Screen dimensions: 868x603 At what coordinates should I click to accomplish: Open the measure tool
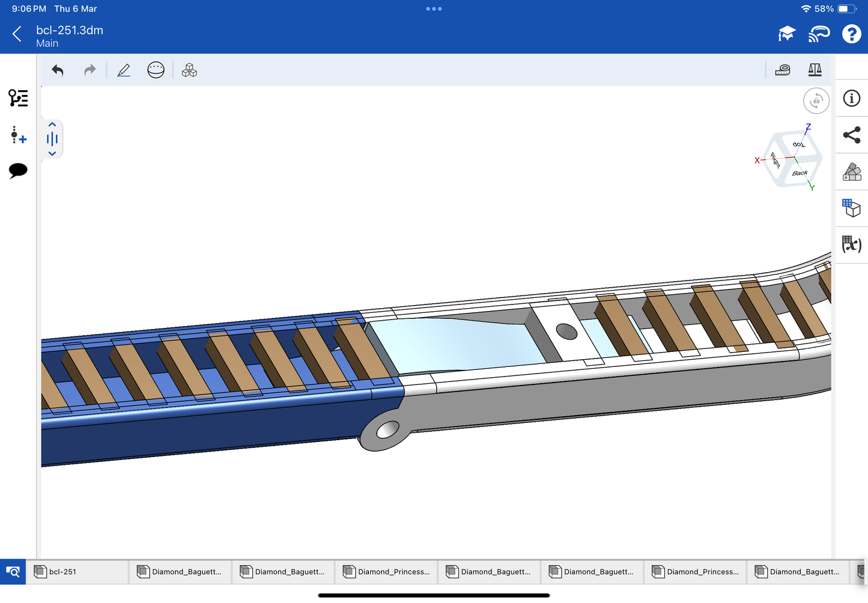tap(783, 70)
